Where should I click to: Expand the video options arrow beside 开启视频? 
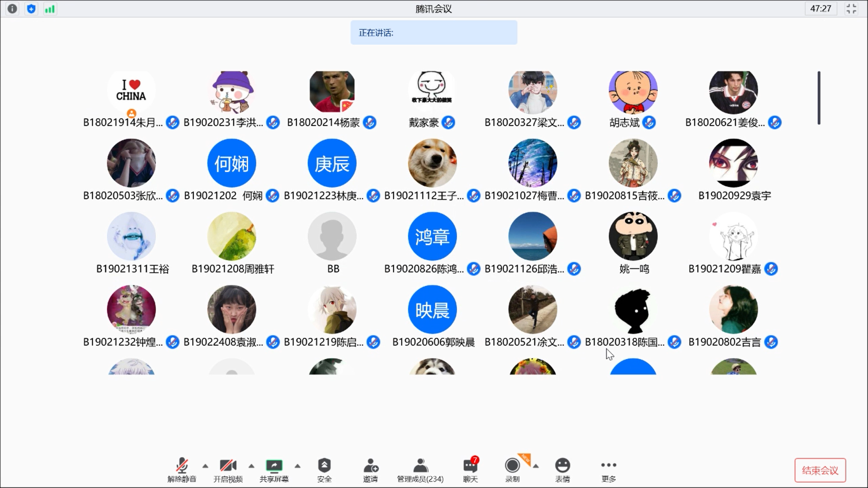[251, 466]
